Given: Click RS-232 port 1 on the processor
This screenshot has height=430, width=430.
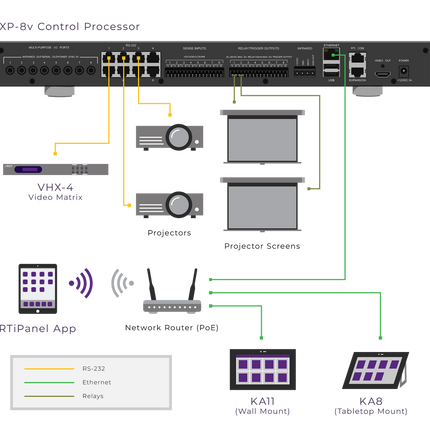Looking at the screenshot, I should click(x=109, y=58).
